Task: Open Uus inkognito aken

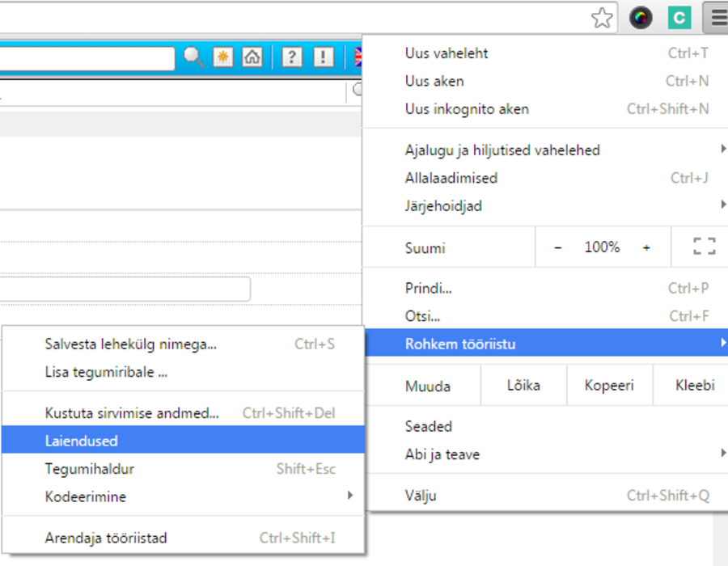Action: (x=545, y=109)
